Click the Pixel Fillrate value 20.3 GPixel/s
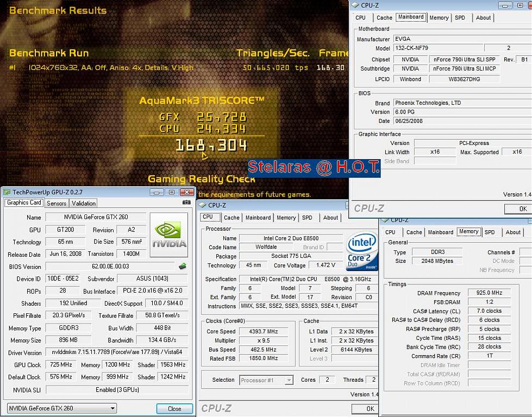Viewport: 532px width, 417px height. click(68, 315)
